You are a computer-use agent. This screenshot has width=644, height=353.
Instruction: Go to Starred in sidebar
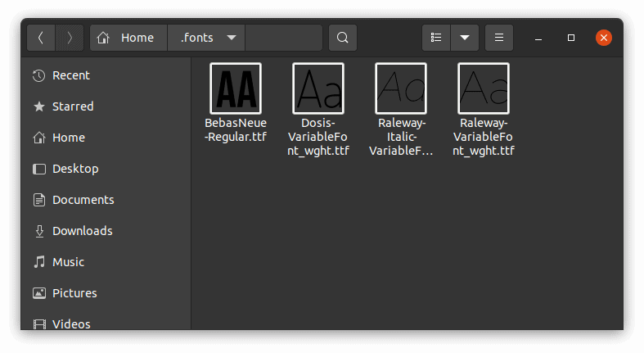(72, 106)
